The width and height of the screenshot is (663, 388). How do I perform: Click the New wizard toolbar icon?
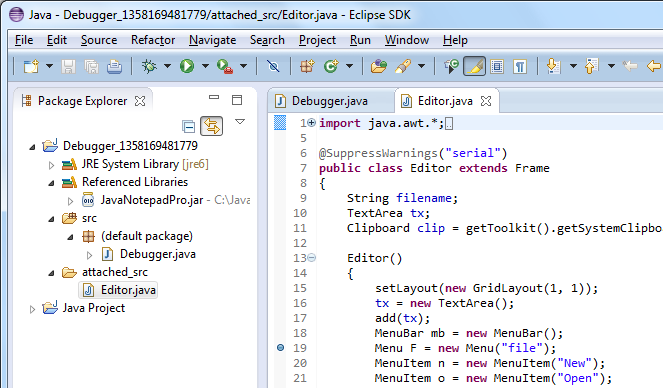pos(31,66)
